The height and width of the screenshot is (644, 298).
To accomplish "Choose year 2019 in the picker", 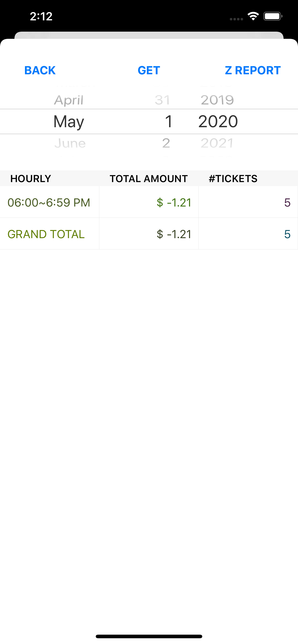I will pos(217,100).
